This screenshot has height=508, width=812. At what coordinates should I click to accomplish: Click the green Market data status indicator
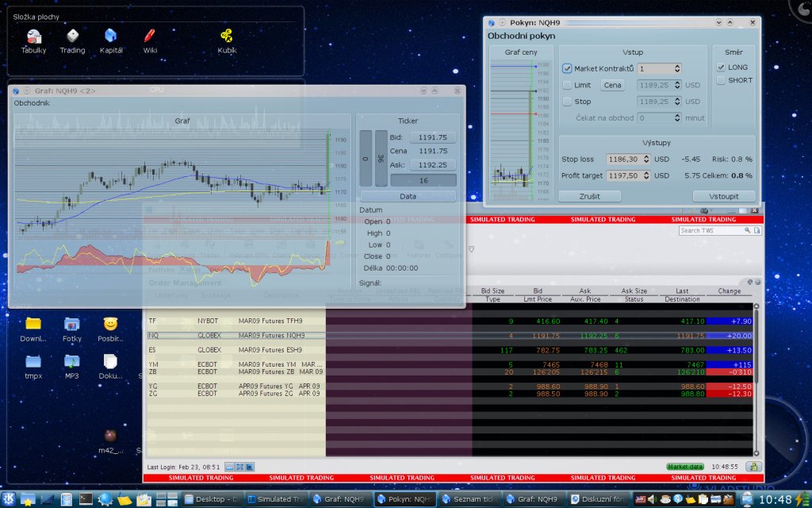coord(685,467)
